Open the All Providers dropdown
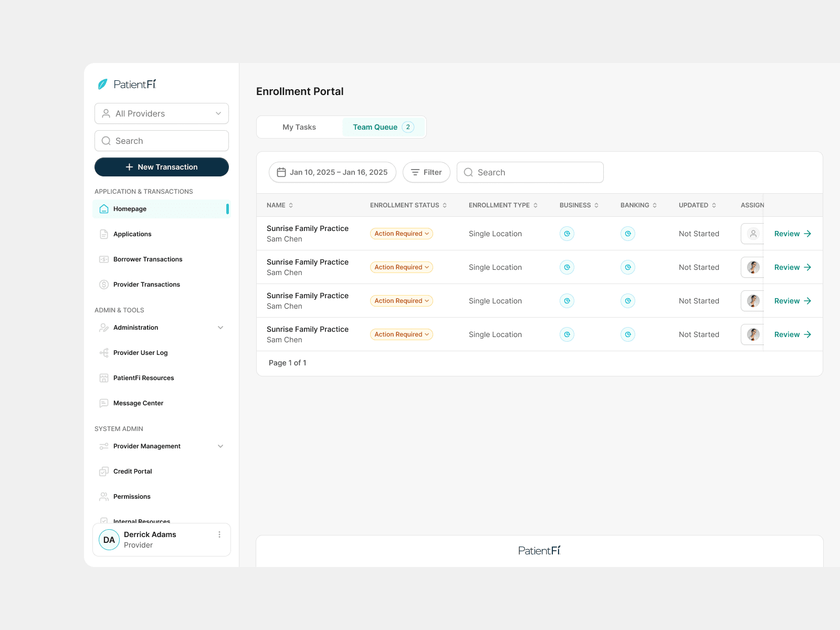Screen dimensions: 840x630 click(162, 113)
